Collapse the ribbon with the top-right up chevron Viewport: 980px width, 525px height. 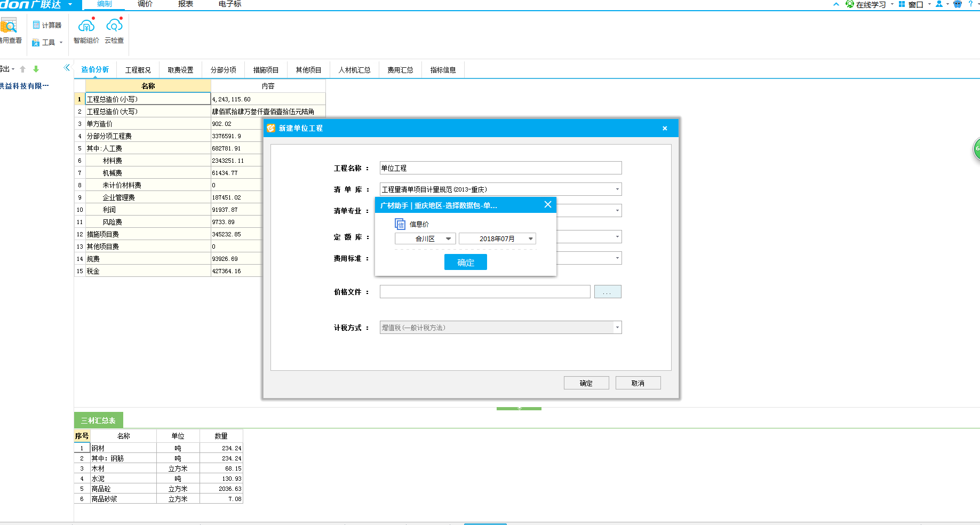tap(836, 4)
